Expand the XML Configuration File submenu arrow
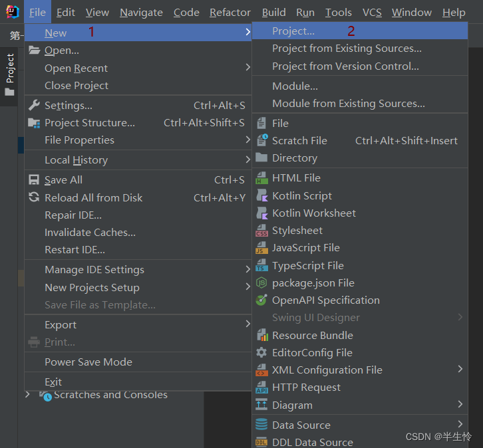This screenshot has width=483, height=448. click(460, 369)
